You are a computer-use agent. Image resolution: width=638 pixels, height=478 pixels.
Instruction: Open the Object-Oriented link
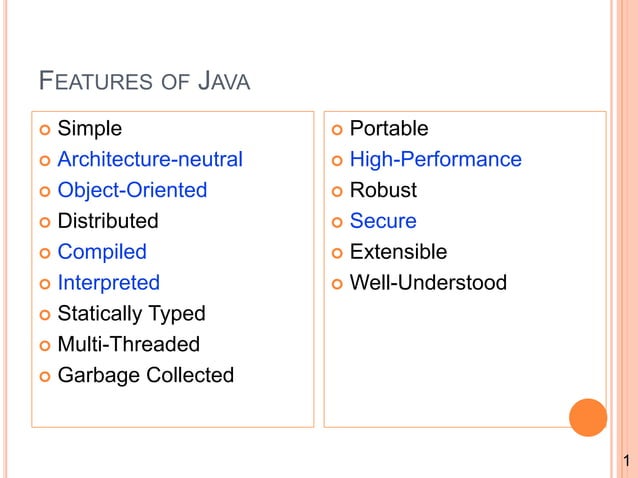pos(132,190)
